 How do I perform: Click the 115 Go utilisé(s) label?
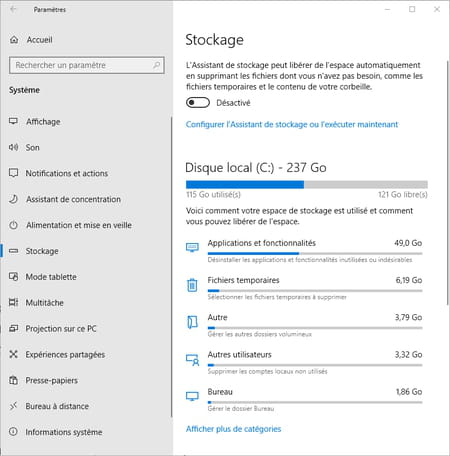coord(213,195)
